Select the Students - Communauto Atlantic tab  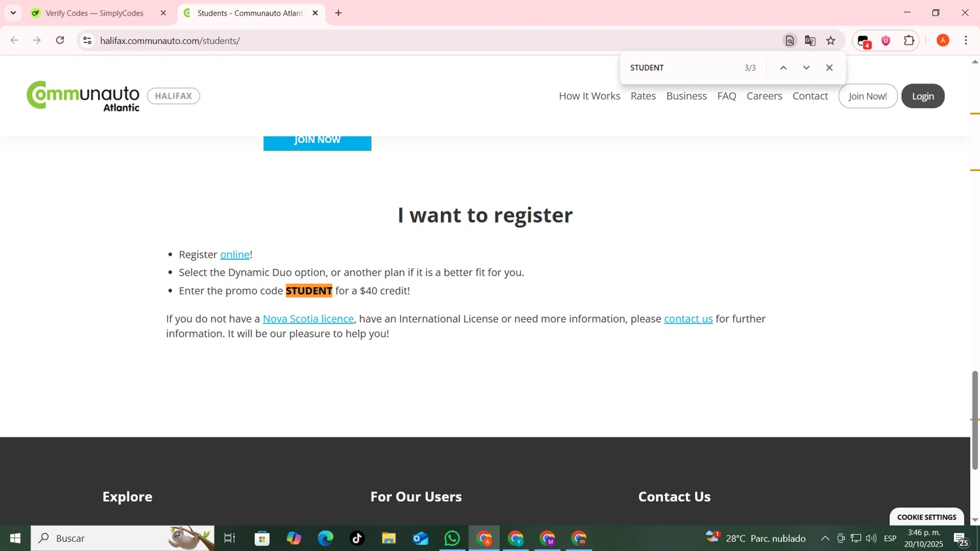250,13
